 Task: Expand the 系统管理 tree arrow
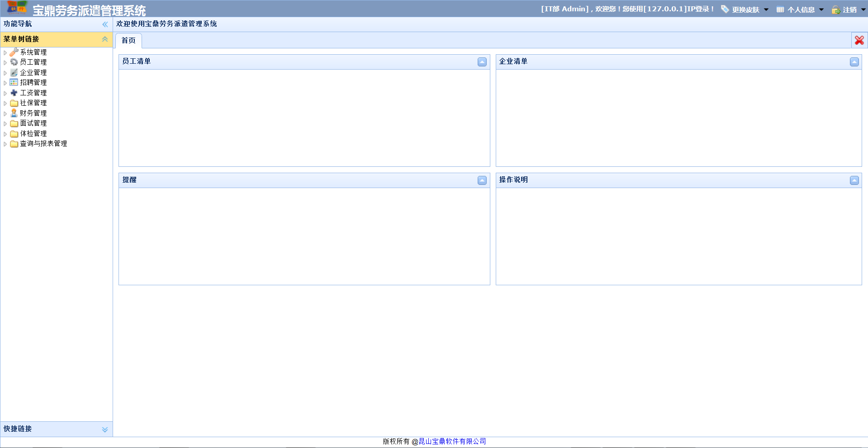(x=5, y=53)
